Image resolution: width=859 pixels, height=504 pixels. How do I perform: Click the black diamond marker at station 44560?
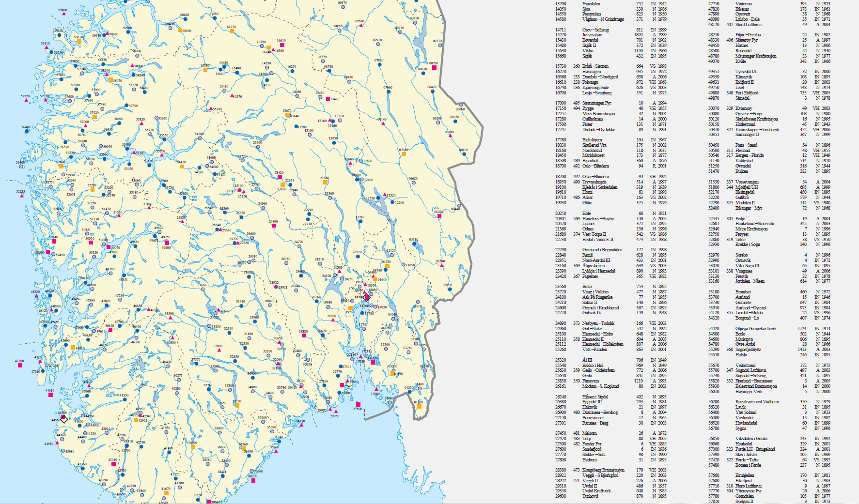point(64,419)
